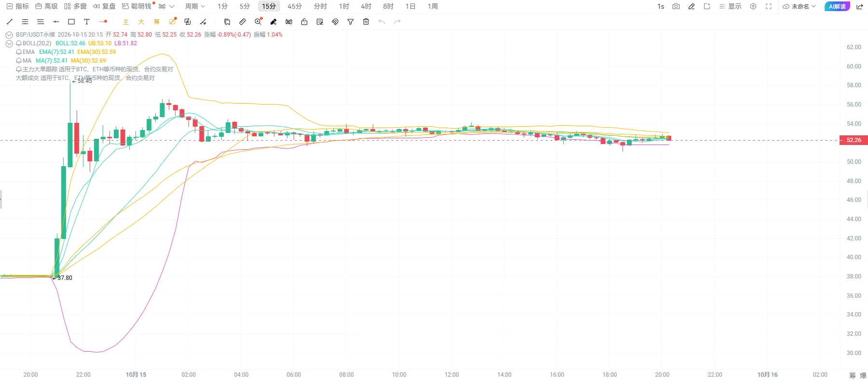This screenshot has height=381, width=868.
Task: Open the filter funnel tool
Action: coord(351,22)
